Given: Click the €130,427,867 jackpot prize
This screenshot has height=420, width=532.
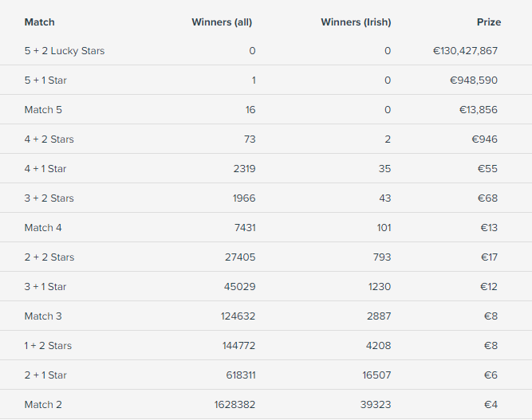Looking at the screenshot, I should pyautogui.click(x=465, y=51).
